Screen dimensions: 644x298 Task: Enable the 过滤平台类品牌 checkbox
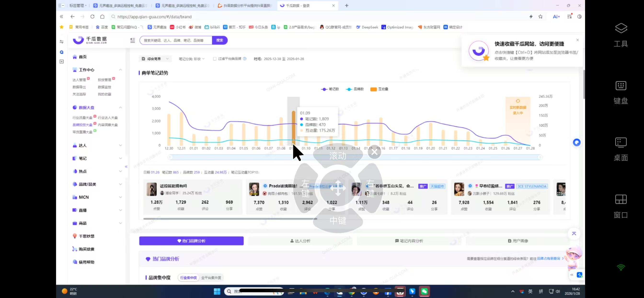tap(214, 59)
